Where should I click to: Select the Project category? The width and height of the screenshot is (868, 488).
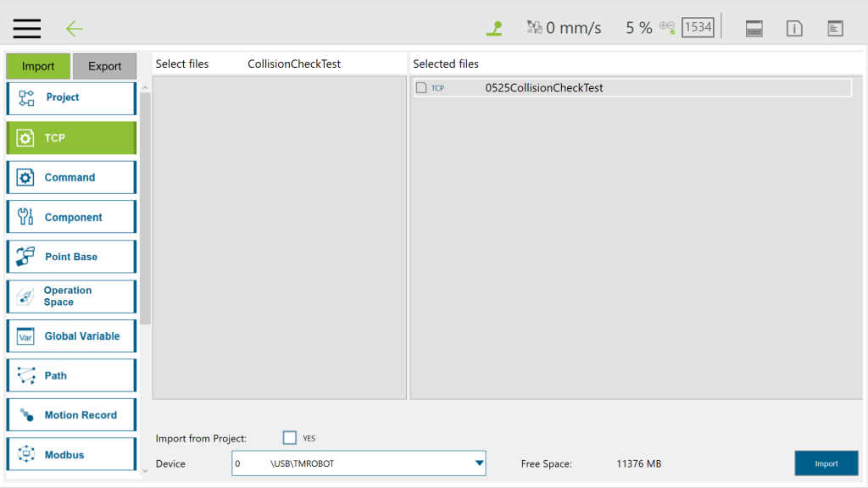click(71, 98)
